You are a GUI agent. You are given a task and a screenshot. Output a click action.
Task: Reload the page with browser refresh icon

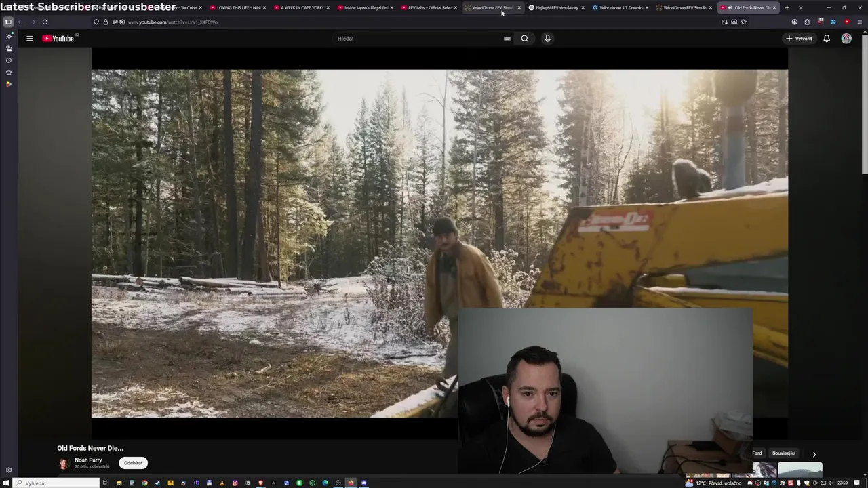45,22
